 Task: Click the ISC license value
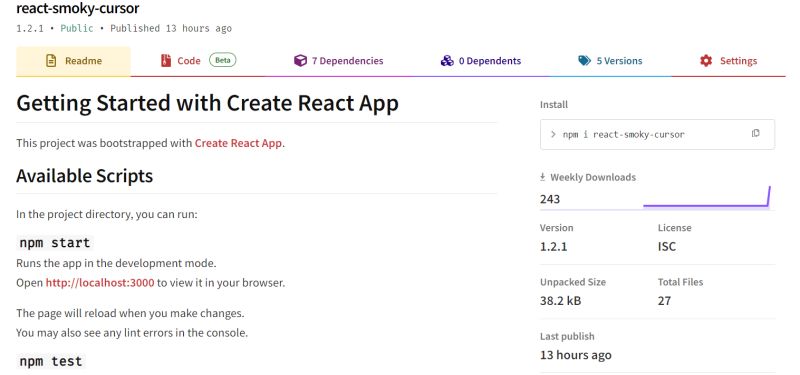coord(667,247)
